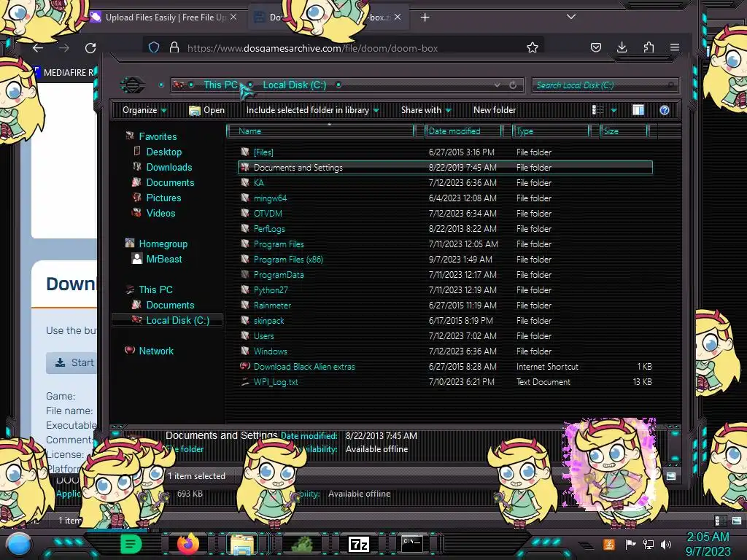Select the Python27 folder icon
Viewport: 747px width, 560px height.
click(x=245, y=289)
